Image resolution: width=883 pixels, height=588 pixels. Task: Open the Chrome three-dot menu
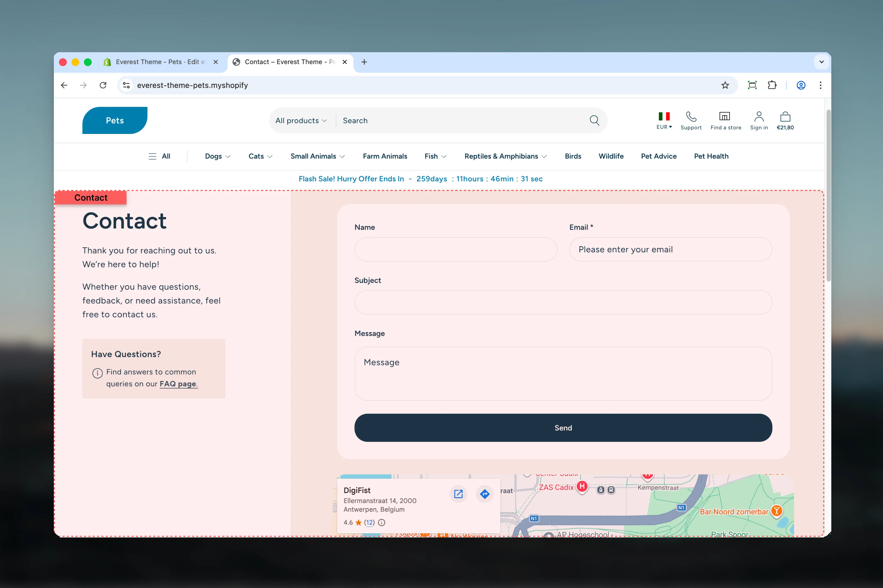point(820,85)
